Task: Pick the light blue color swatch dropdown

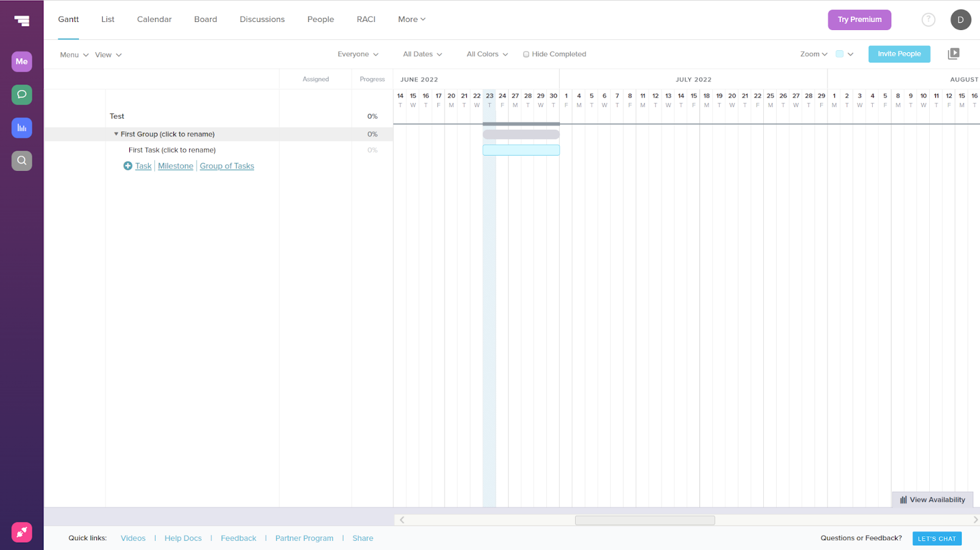Action: tap(845, 54)
